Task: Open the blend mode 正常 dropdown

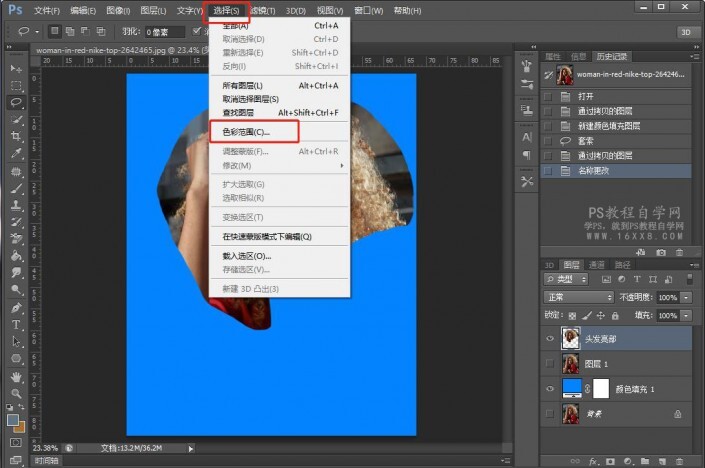Action: 578,298
